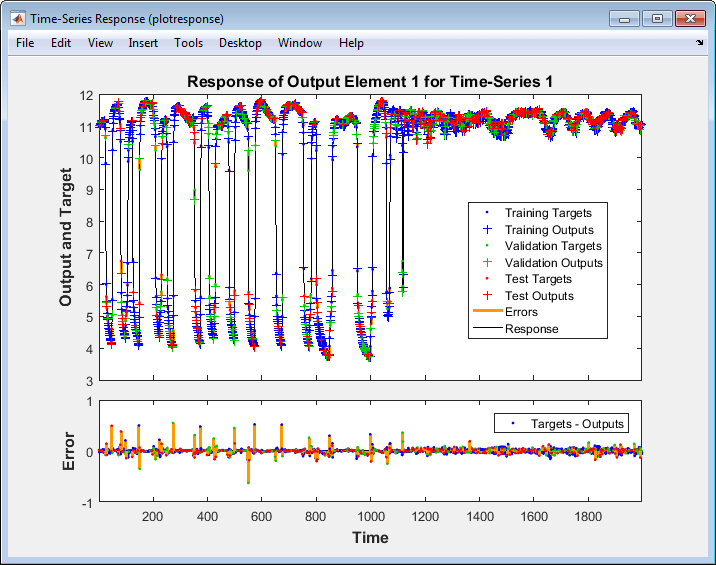Select the 'Targets - Outputs' legend in error plot

pyautogui.click(x=578, y=423)
